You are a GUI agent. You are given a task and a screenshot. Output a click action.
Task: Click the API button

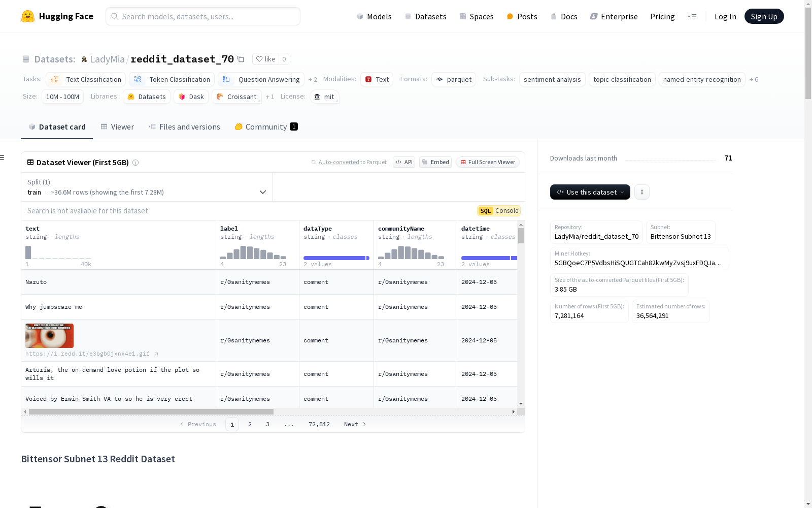(x=404, y=163)
